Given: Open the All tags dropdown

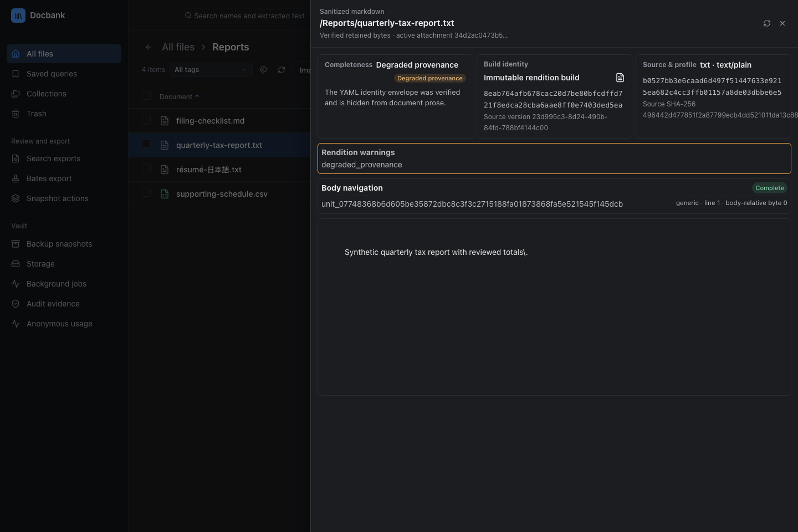Looking at the screenshot, I should tap(211, 70).
